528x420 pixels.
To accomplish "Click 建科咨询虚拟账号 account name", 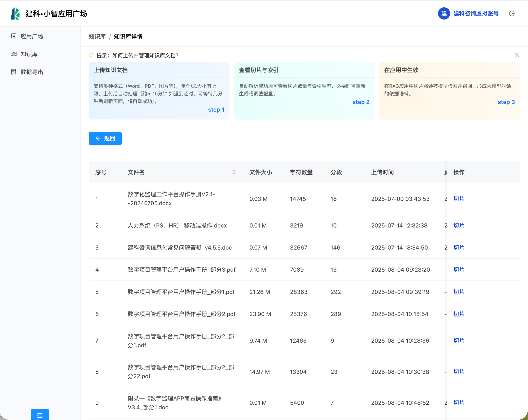I will [476, 14].
